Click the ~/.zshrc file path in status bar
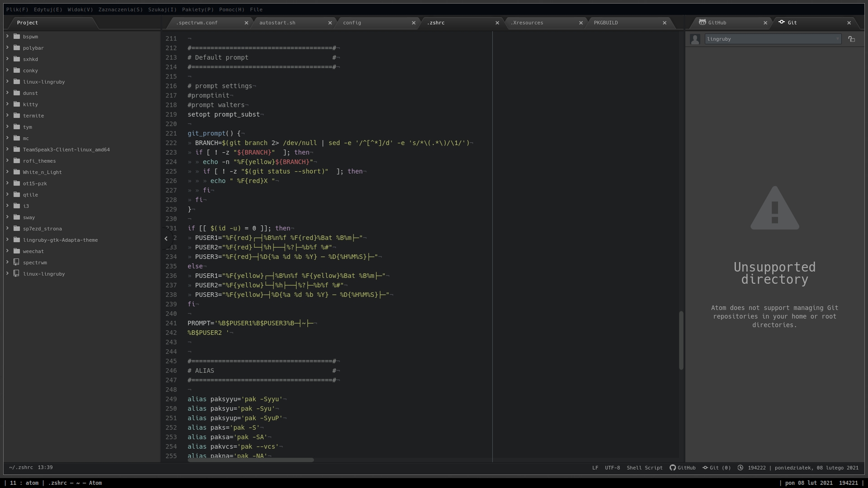The height and width of the screenshot is (488, 868). 21,467
